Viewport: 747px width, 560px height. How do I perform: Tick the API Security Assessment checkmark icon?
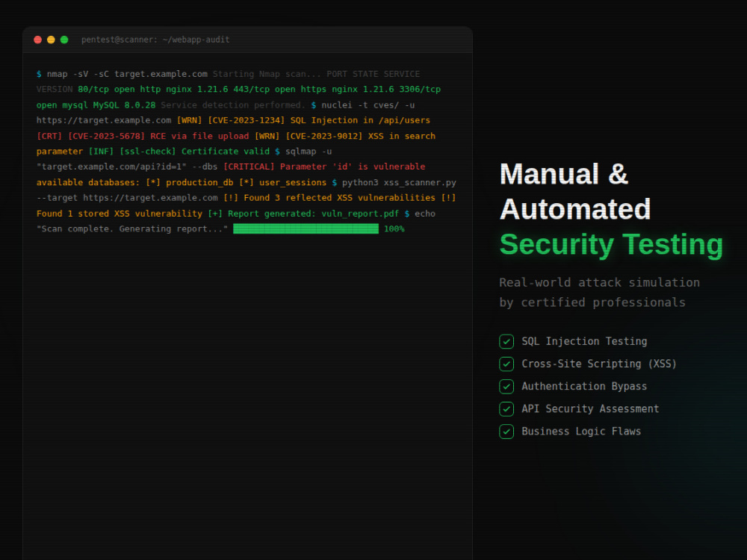click(506, 408)
